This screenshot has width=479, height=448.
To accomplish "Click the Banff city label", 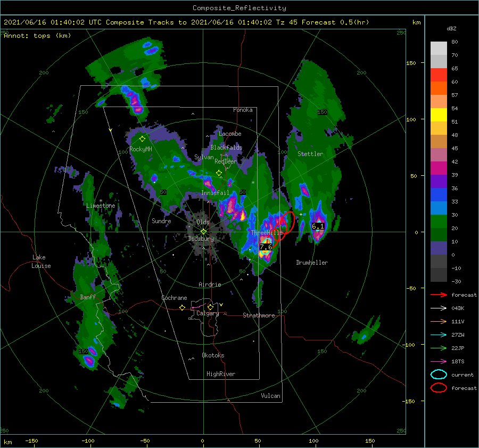I will pos(88,297).
